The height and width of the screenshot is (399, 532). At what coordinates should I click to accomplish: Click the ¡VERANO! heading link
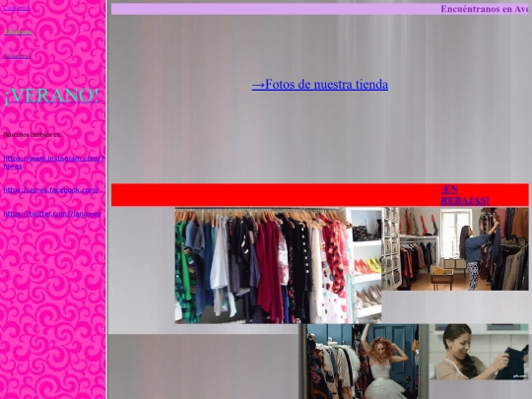coord(51,96)
